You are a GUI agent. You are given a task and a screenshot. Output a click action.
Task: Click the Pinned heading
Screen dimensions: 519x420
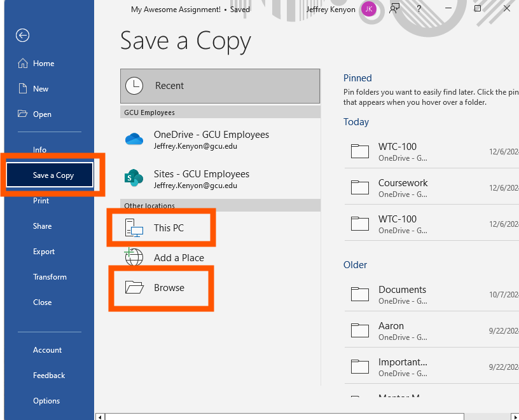tap(357, 78)
